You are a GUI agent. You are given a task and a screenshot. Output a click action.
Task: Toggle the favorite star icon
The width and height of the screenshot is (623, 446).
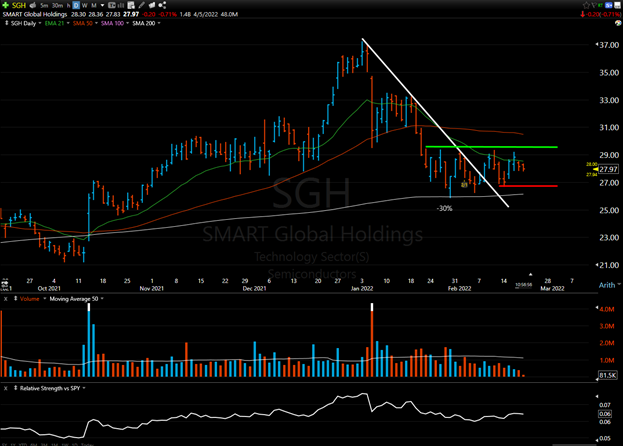click(x=586, y=5)
